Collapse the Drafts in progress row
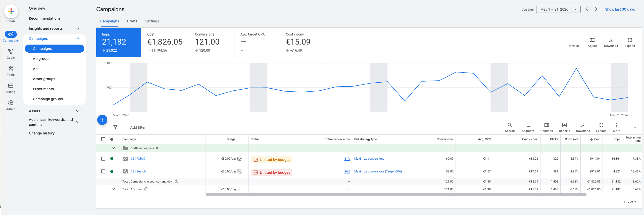The width and height of the screenshot is (644, 215). pos(113,148)
